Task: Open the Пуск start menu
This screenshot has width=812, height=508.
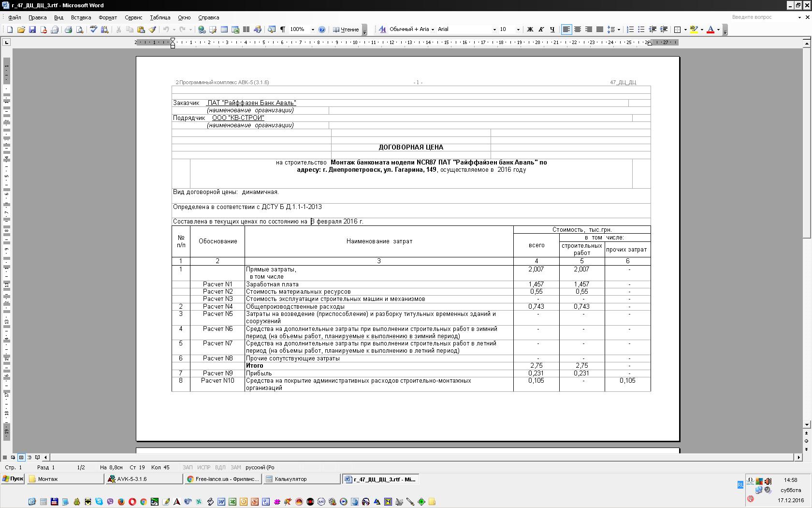Action: click(x=13, y=479)
